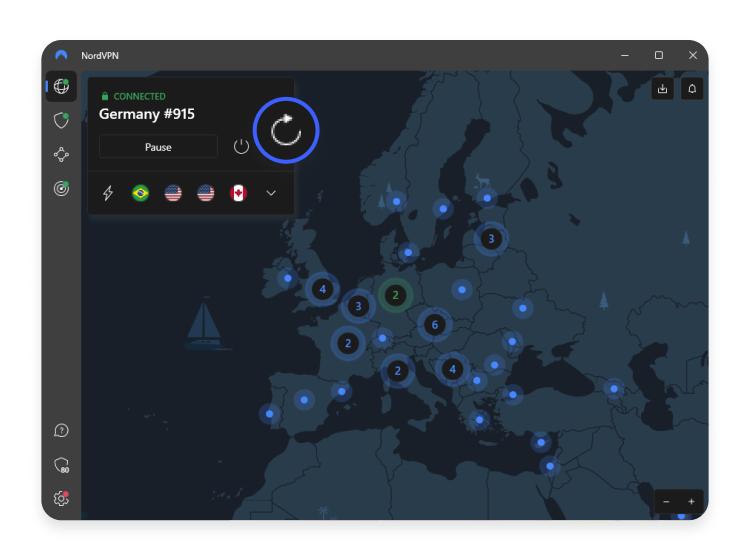Open the help chat bubble icon
The width and height of the screenshot is (750, 560).
pyautogui.click(x=61, y=430)
